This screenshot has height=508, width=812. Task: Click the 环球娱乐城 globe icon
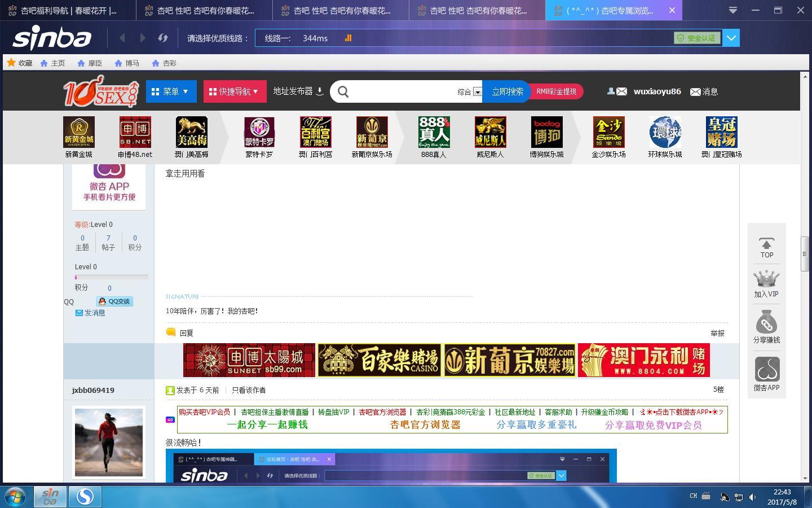665,132
